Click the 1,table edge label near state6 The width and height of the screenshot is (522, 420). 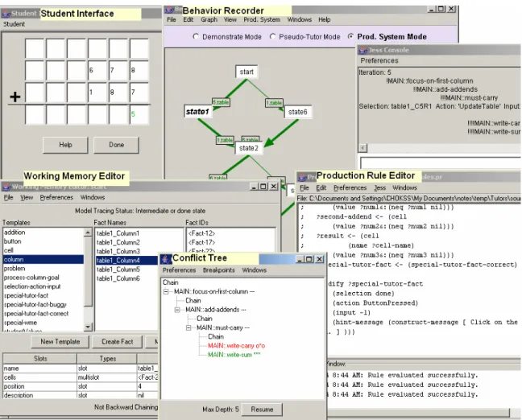coord(274,103)
